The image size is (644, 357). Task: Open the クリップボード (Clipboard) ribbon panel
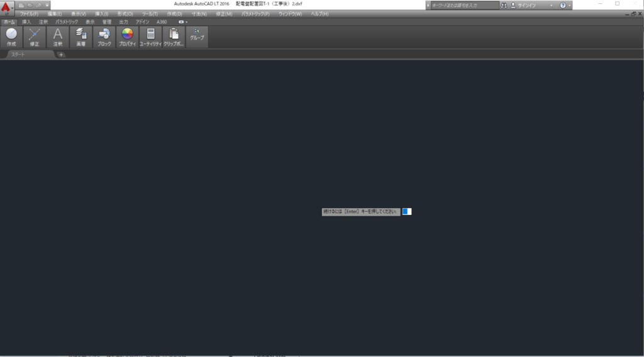pos(174,37)
